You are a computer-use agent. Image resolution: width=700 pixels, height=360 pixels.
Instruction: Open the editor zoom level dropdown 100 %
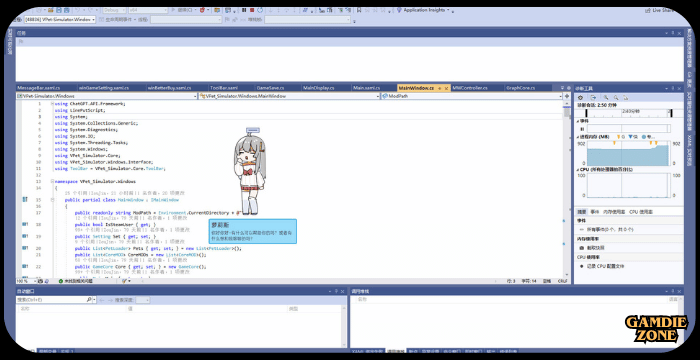click(26, 281)
